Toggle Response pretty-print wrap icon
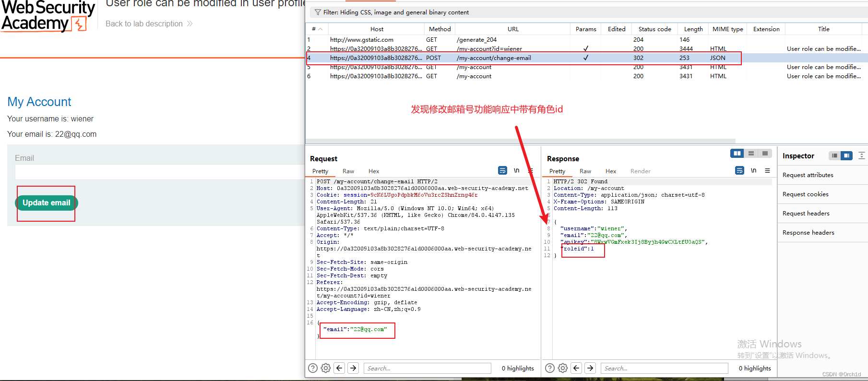Image resolution: width=868 pixels, height=381 pixels. coord(739,170)
